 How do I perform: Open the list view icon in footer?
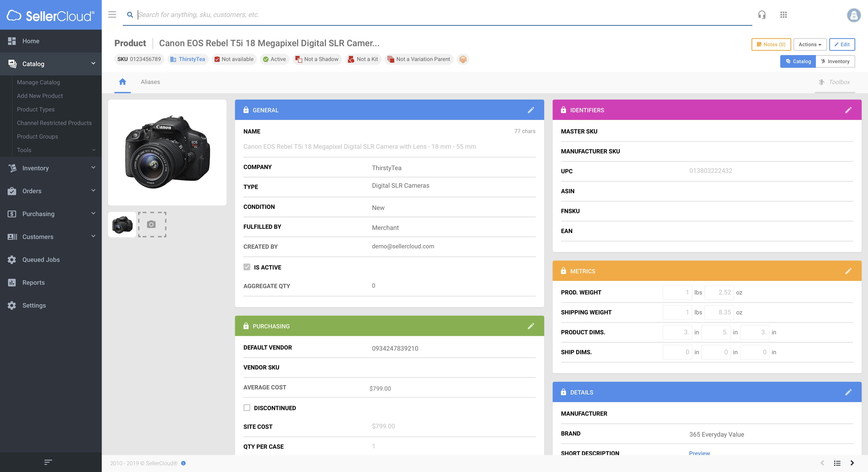[837, 463]
